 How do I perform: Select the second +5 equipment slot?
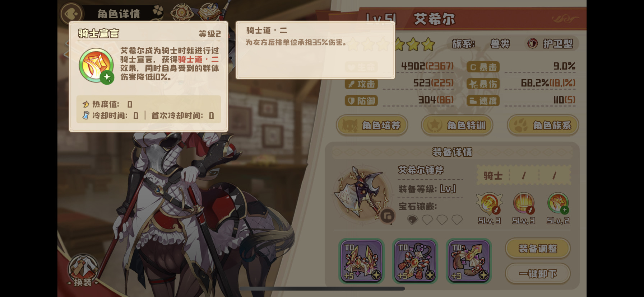pos(415,261)
